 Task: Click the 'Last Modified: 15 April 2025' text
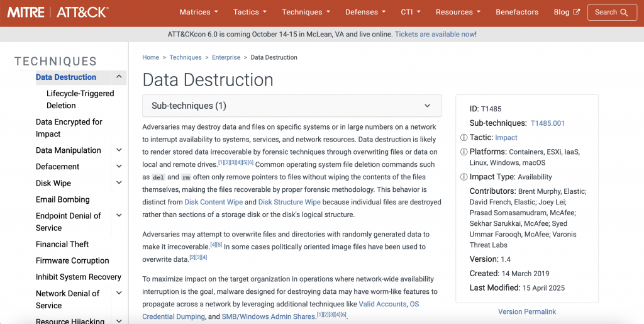click(x=517, y=288)
